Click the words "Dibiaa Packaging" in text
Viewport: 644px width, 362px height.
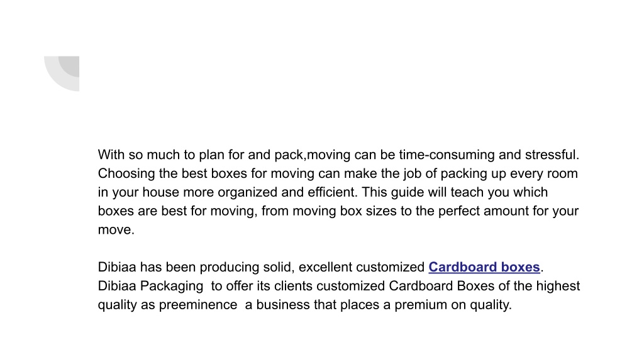click(x=150, y=286)
